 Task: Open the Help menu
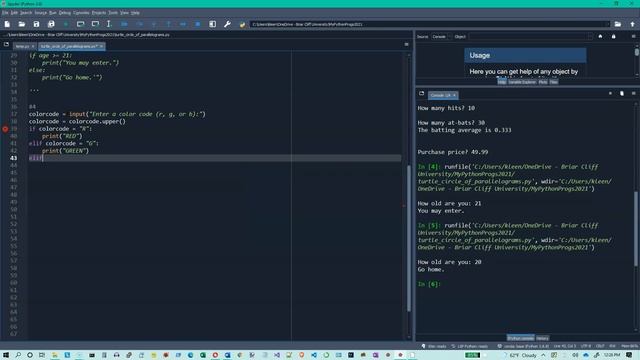click(x=135, y=13)
